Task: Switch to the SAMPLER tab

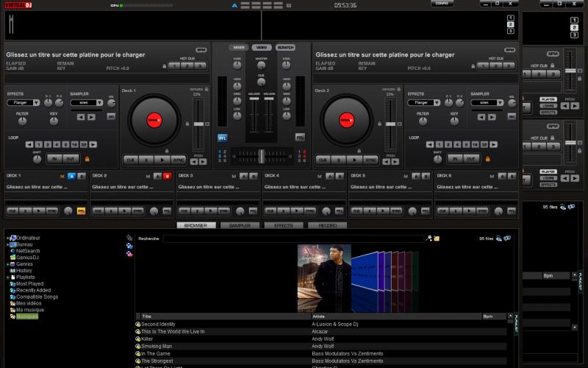Action: tap(240, 225)
